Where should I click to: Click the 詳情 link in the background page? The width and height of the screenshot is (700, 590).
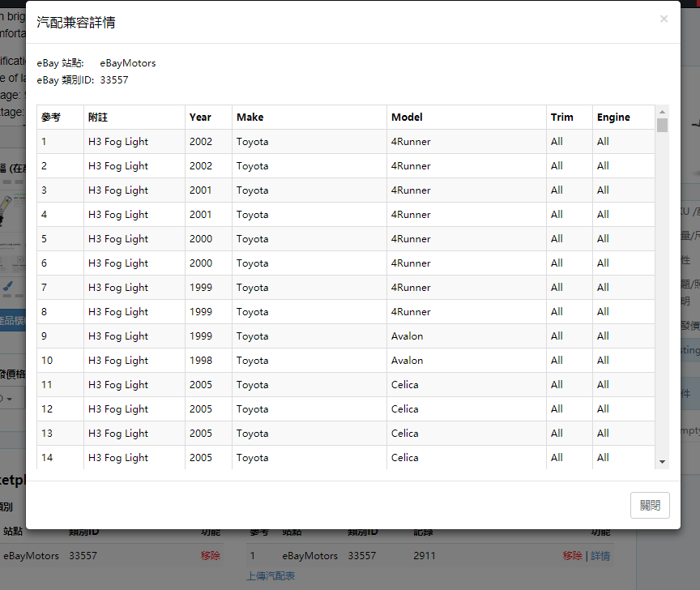point(600,556)
